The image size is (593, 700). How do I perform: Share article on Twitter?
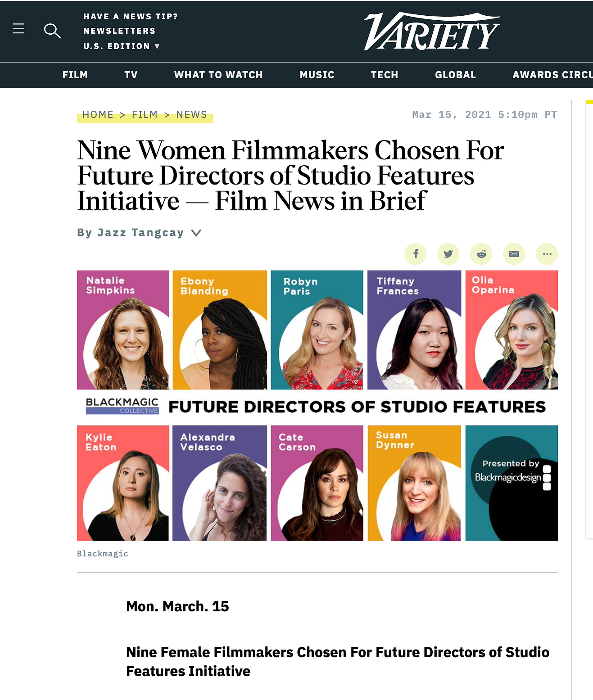448,254
